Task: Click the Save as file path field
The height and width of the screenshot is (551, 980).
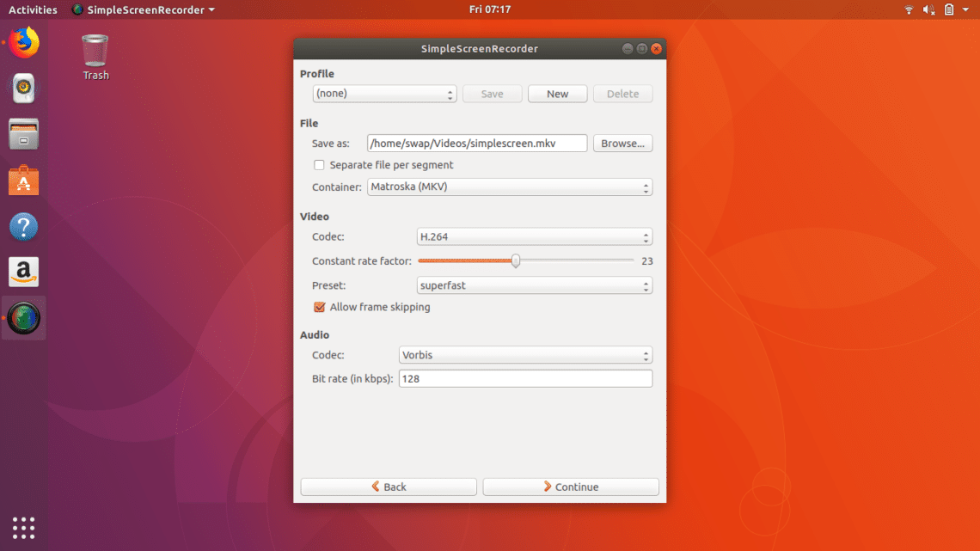Action: (477, 143)
